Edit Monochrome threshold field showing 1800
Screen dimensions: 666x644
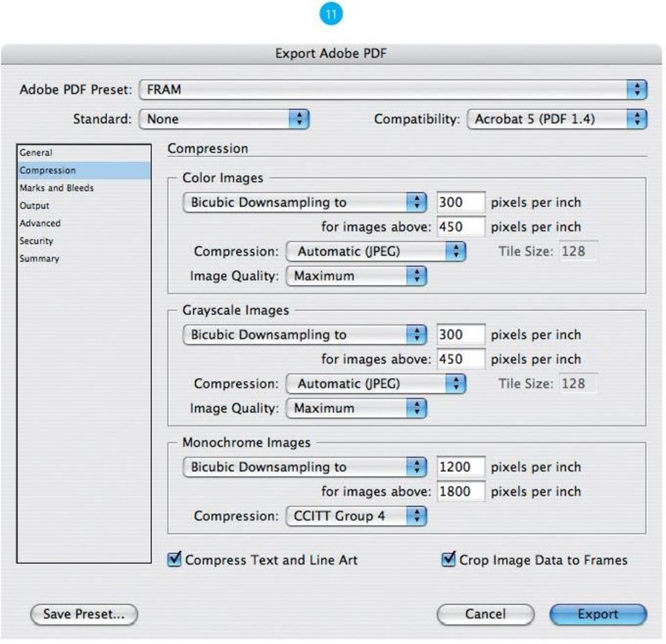(x=461, y=492)
